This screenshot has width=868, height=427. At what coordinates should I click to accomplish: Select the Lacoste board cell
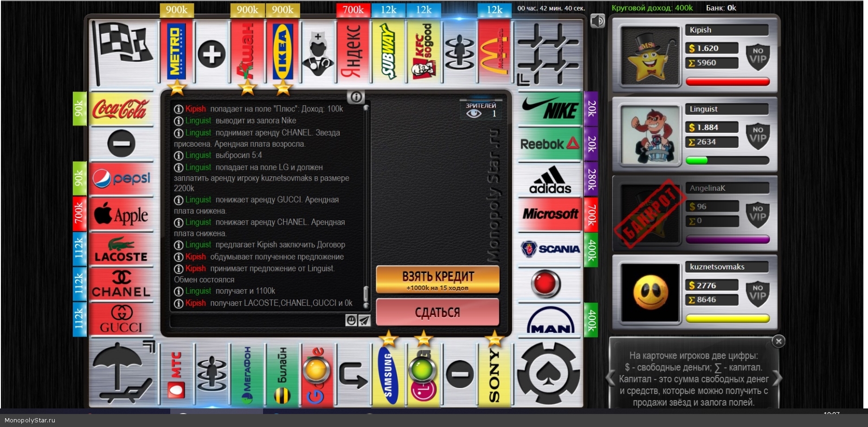point(121,249)
